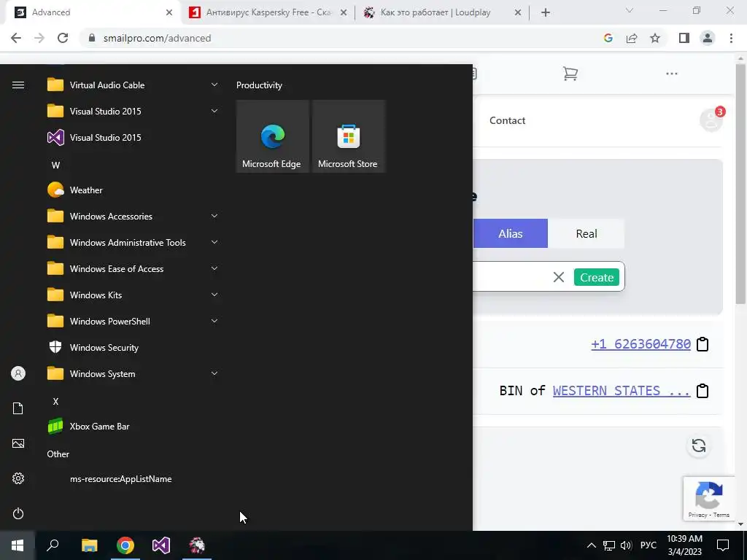Switch to Kaspersky Free tab
This screenshot has width=747, height=560.
click(268, 12)
